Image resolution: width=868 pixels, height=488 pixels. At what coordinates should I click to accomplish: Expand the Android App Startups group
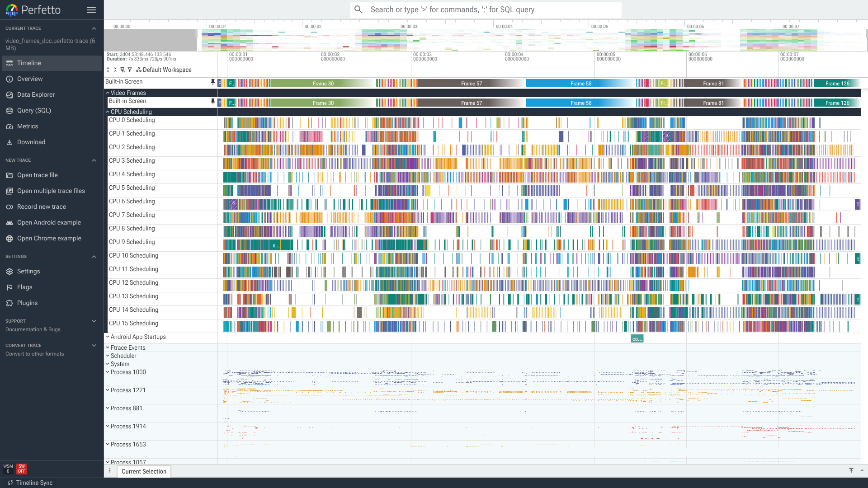[x=108, y=337]
